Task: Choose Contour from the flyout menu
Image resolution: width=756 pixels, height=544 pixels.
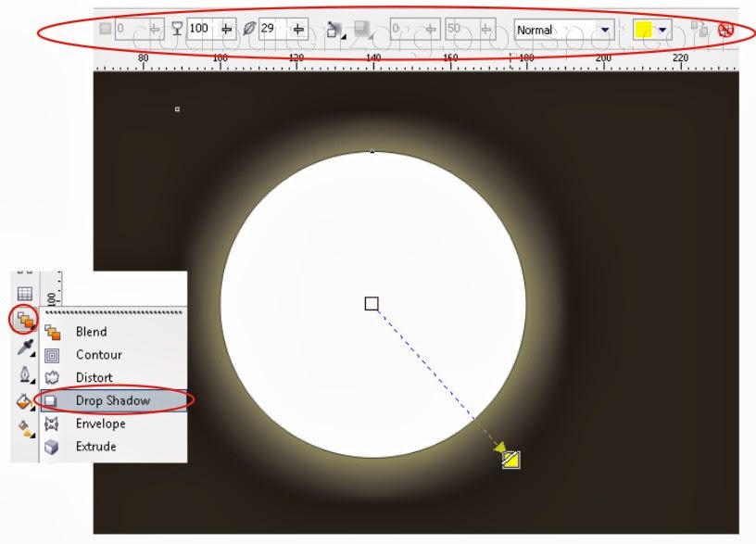Action: tap(99, 354)
